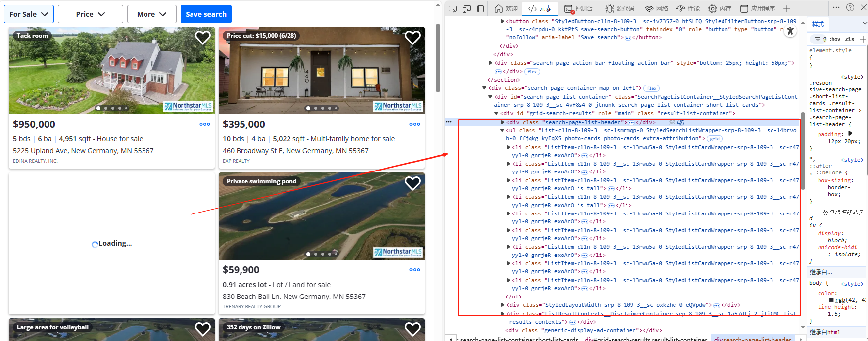Image resolution: width=868 pixels, height=341 pixels.
Task: Open the swimming pond aerial photo
Action: click(322, 216)
